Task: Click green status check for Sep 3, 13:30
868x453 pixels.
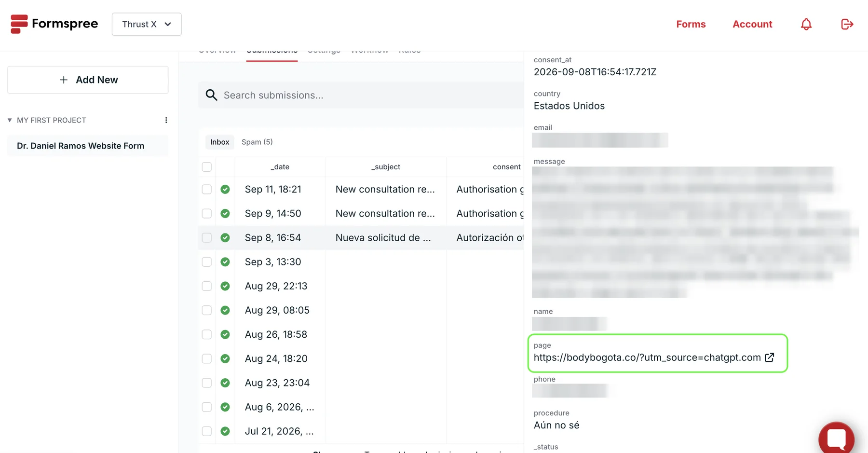Action: click(x=225, y=261)
